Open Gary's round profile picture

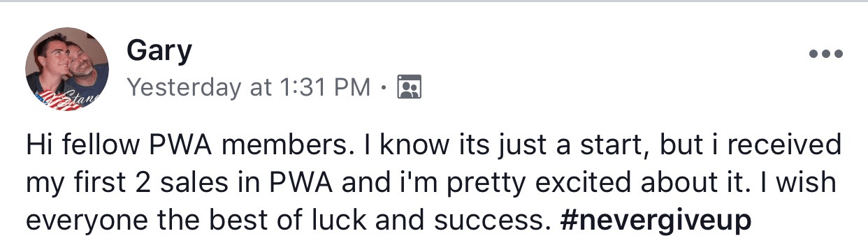67,69
